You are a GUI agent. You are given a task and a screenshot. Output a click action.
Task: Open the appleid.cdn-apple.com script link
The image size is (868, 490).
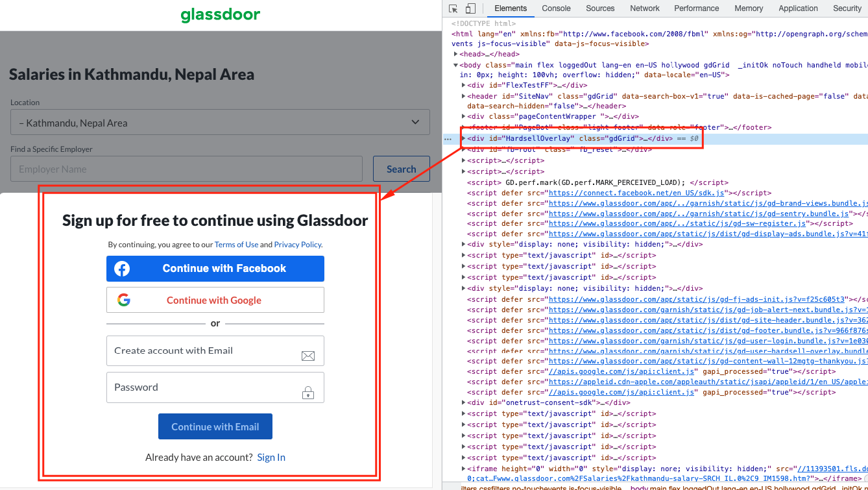click(x=708, y=382)
